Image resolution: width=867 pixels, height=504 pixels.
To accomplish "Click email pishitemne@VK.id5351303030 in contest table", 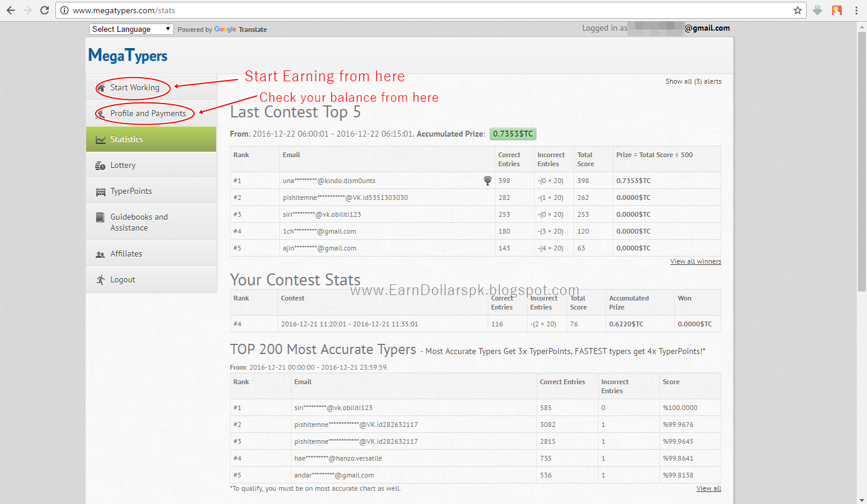I will point(345,198).
